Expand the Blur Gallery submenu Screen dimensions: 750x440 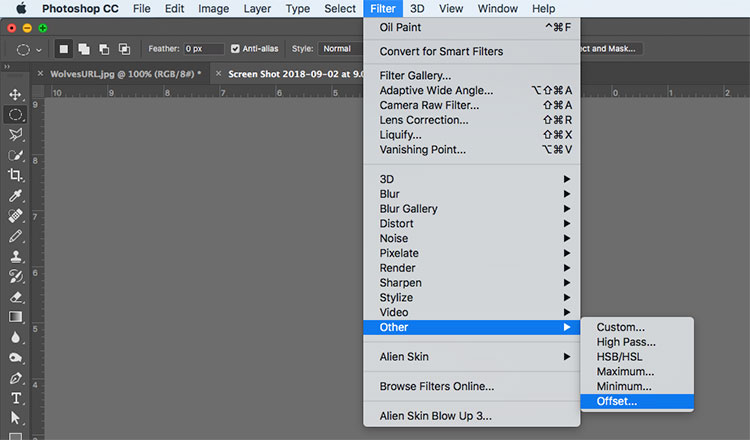coord(472,209)
